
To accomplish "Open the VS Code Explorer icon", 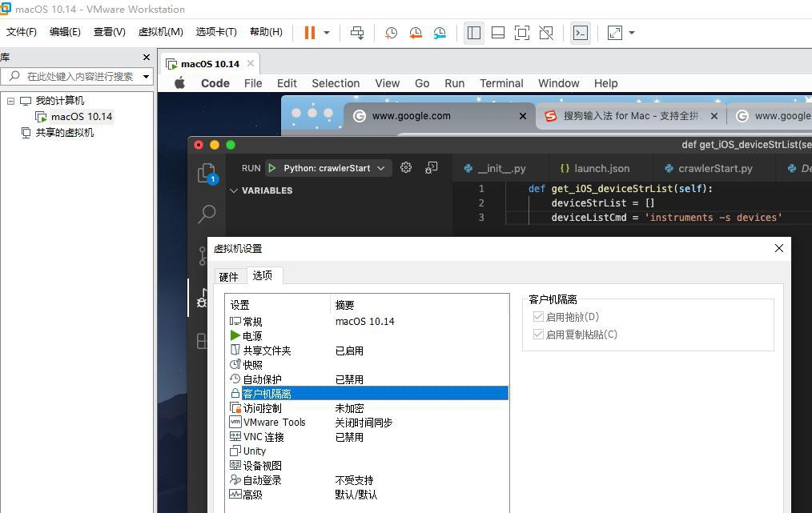I will 207,174.
